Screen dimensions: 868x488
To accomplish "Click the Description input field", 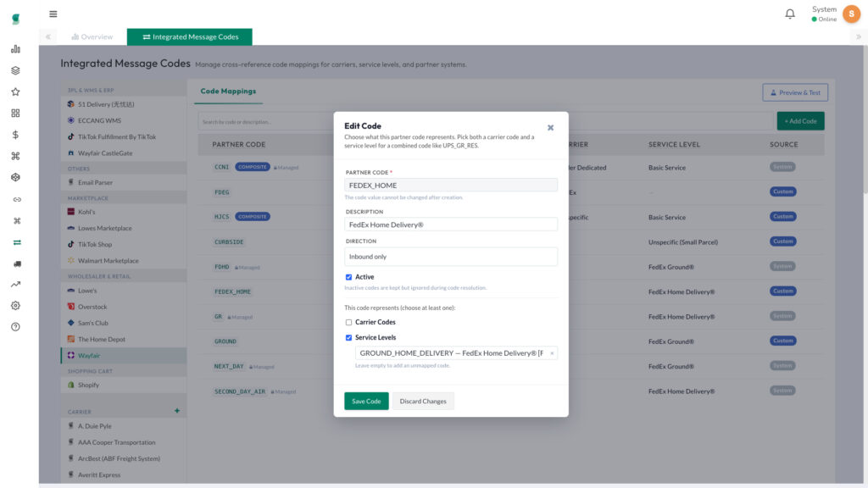I will [x=451, y=225].
